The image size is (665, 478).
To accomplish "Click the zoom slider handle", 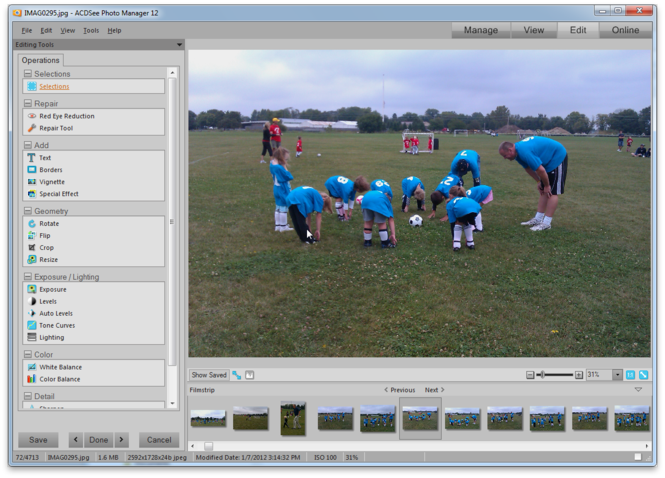I will 542,375.
